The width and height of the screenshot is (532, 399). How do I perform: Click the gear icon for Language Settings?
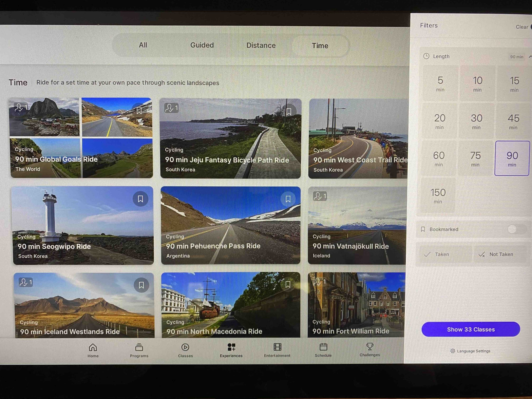click(x=453, y=351)
